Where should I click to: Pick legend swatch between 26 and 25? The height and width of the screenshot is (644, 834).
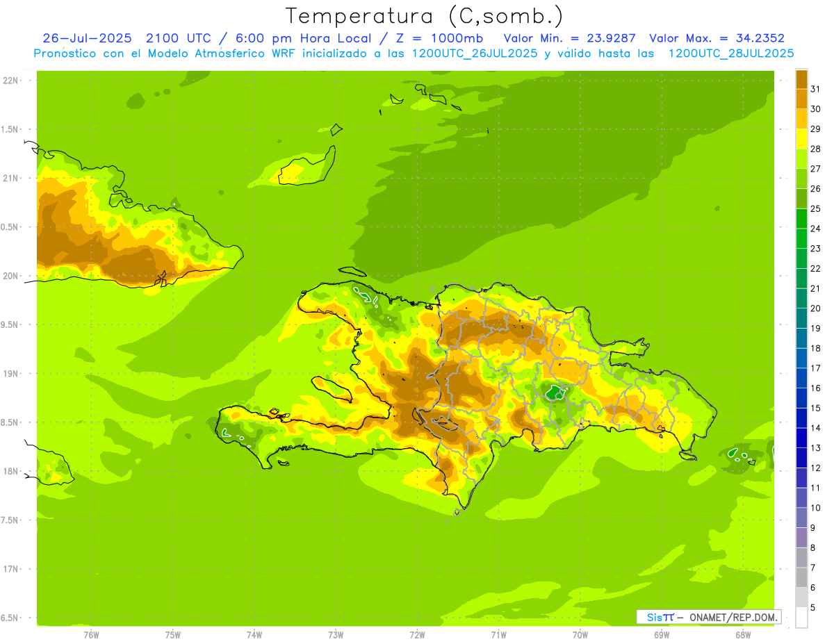(x=801, y=199)
